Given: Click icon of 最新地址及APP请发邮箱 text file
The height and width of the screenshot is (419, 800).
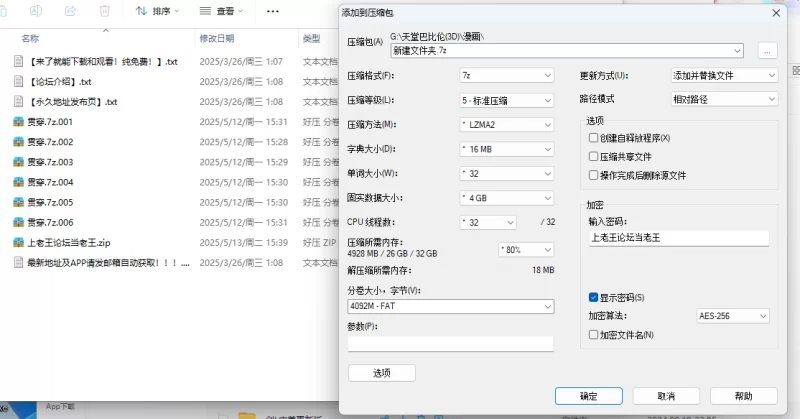Looking at the screenshot, I should [18, 263].
